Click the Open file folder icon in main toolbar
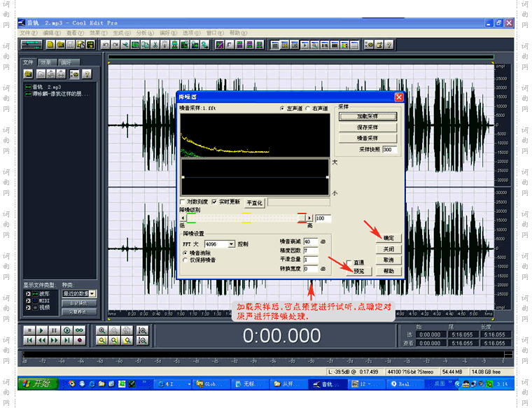Screen dimensions: 532x408 (x=60, y=45)
